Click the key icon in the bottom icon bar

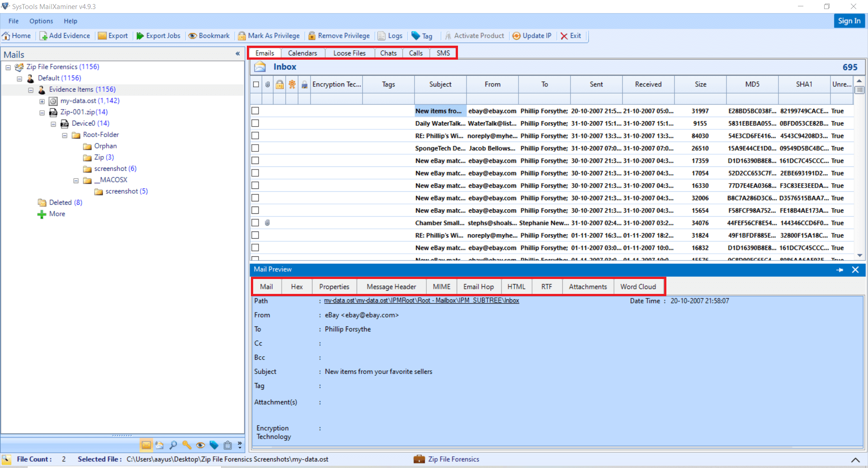point(186,445)
